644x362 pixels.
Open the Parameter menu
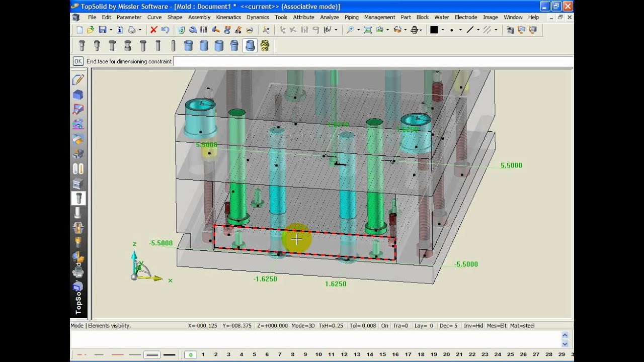(x=129, y=17)
